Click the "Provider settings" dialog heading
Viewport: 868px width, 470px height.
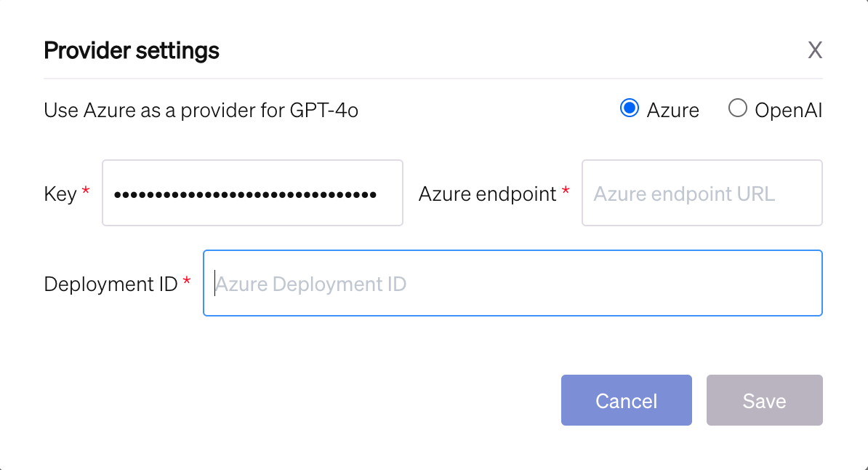(x=132, y=51)
